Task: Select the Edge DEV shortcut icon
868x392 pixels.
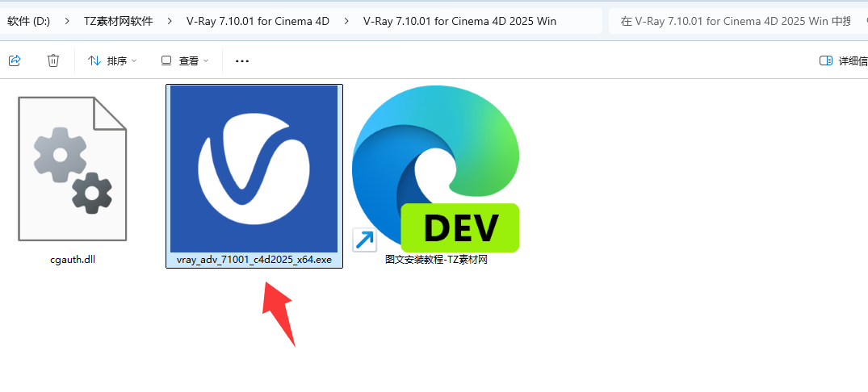Action: click(436, 169)
